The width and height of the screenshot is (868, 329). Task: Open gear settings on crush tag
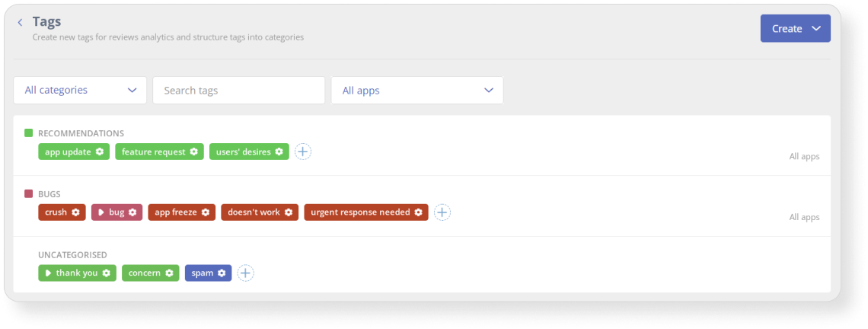tap(75, 212)
